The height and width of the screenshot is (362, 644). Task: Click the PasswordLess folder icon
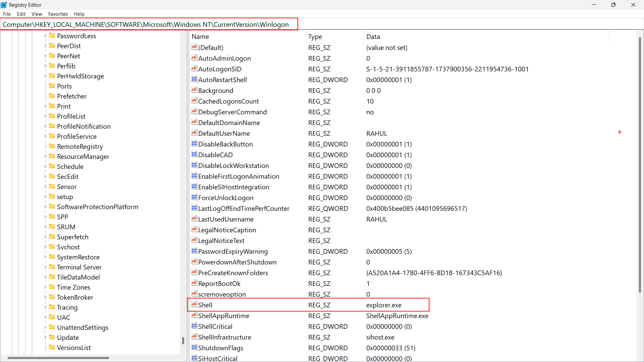click(52, 36)
